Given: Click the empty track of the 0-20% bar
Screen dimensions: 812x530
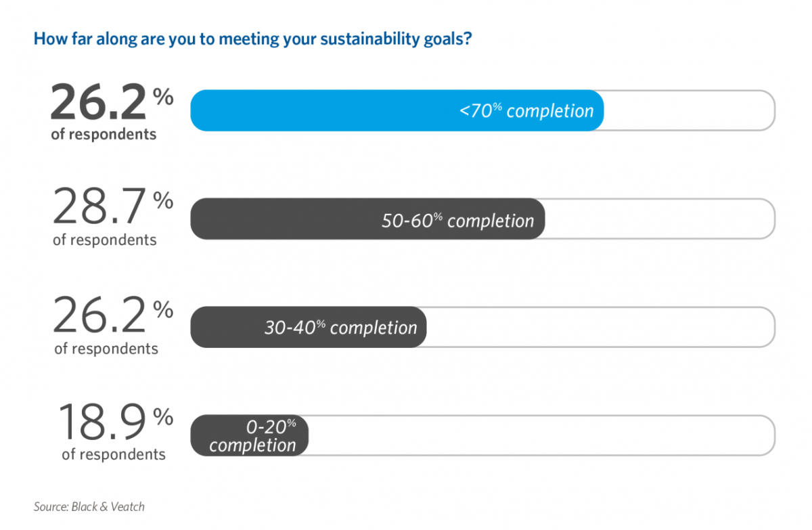Looking at the screenshot, I should (541, 436).
